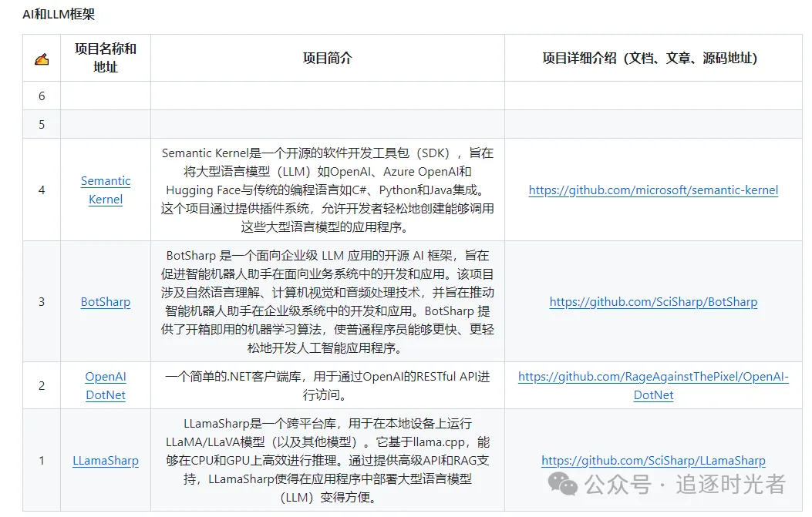Open the BotSharp project link
Viewport: 812px width, 517px height.
pos(105,302)
